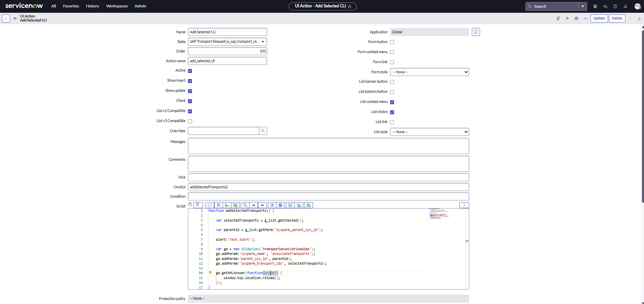Open the Favorites menu
The height and width of the screenshot is (304, 644).
click(71, 6)
